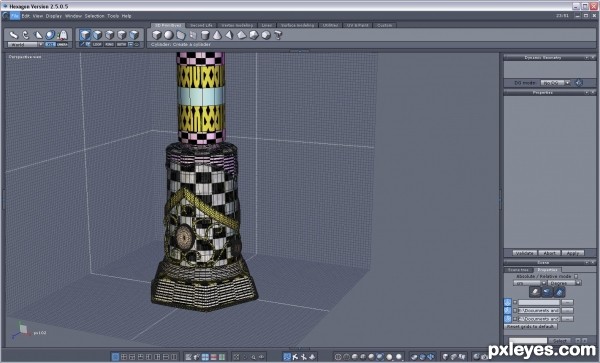
Task: Expand the DG mode dropdown
Action: click(555, 83)
